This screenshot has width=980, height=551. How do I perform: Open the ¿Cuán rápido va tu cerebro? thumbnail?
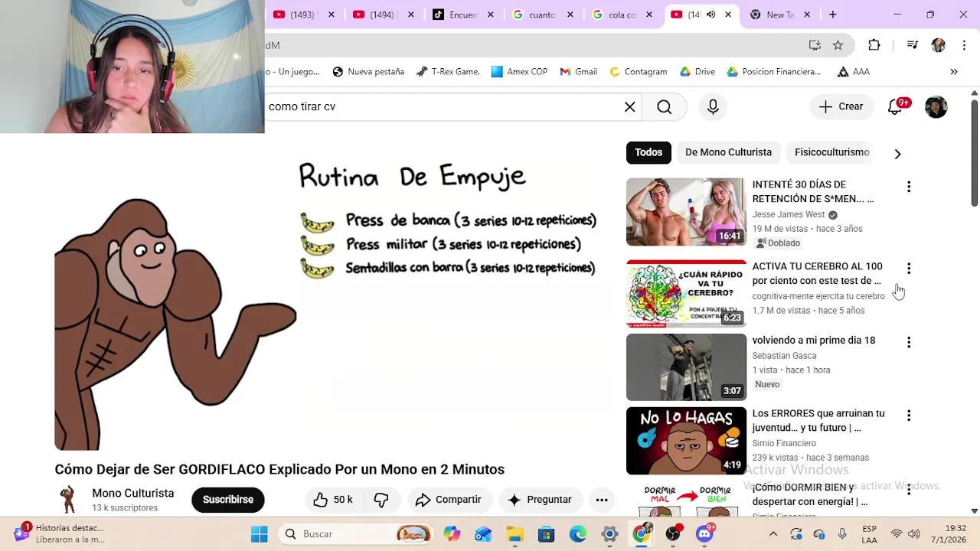point(686,294)
